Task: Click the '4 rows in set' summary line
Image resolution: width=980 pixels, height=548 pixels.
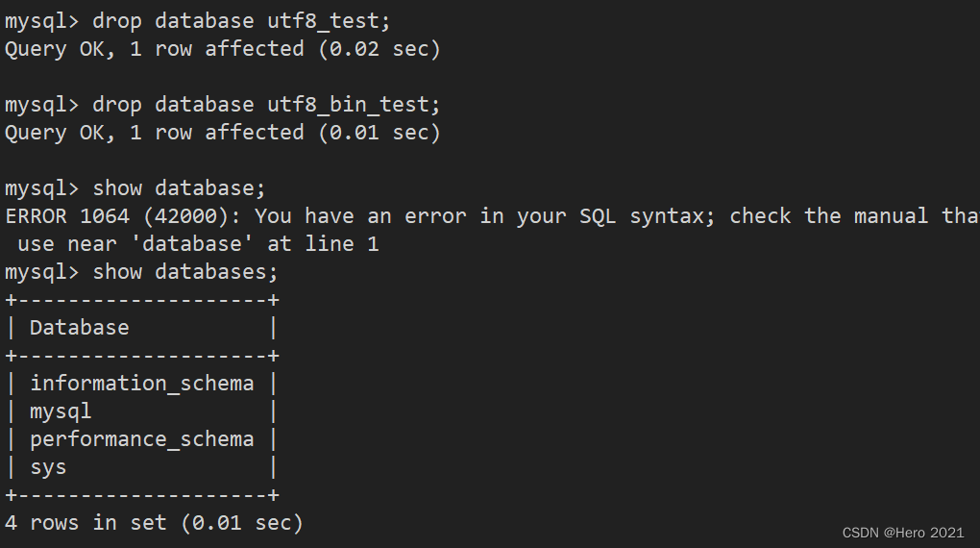Action: [154, 523]
